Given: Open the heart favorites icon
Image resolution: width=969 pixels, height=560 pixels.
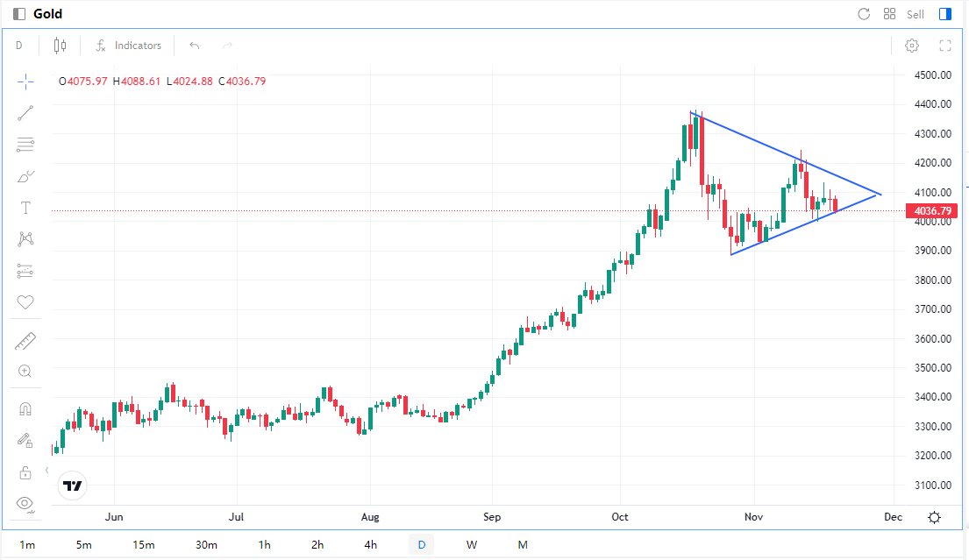Looking at the screenshot, I should (25, 302).
